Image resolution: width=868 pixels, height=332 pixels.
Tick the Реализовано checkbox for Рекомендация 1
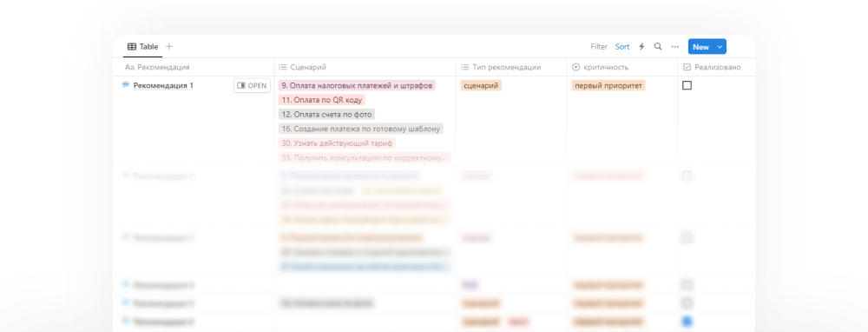point(687,85)
